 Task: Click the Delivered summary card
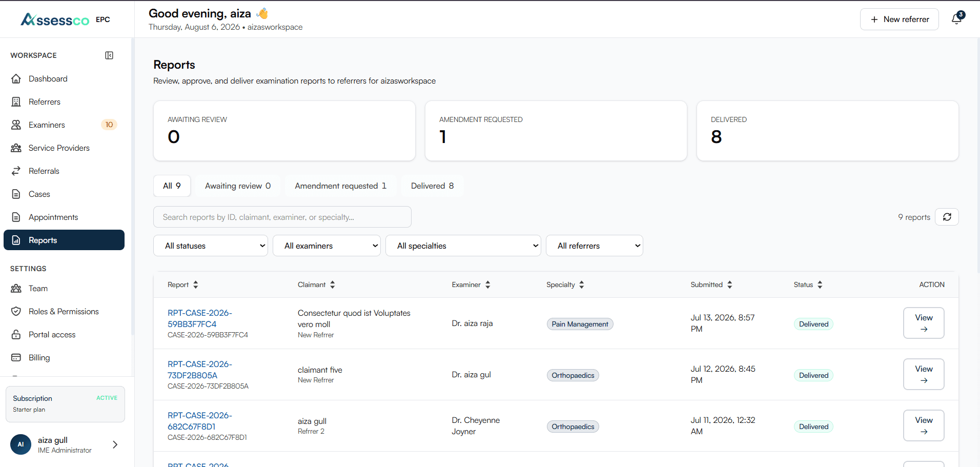pyautogui.click(x=828, y=131)
